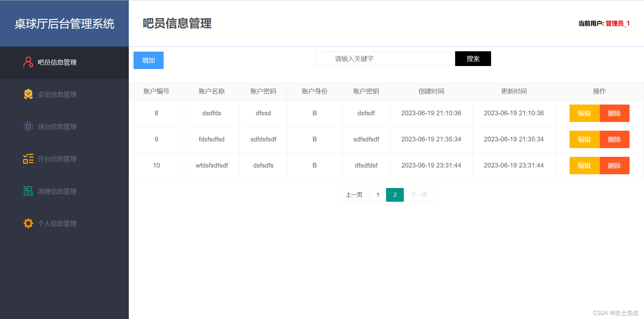
Task: Edit account fdsfsdfsd in row 9
Action: [584, 139]
